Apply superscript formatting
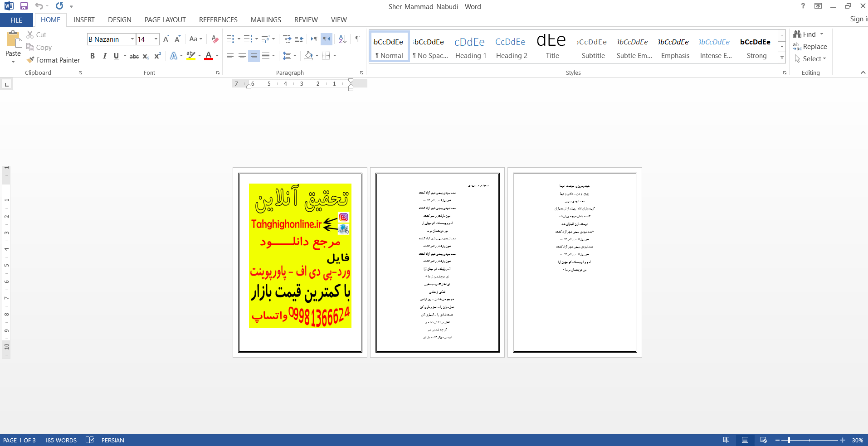Image resolution: width=868 pixels, height=446 pixels. (x=157, y=56)
